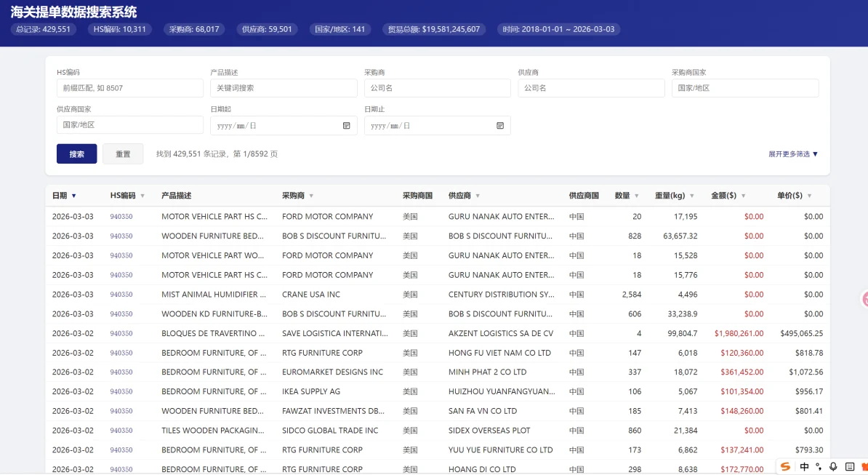
Task: Select $495,065.25 unit price cell
Action: (802, 333)
